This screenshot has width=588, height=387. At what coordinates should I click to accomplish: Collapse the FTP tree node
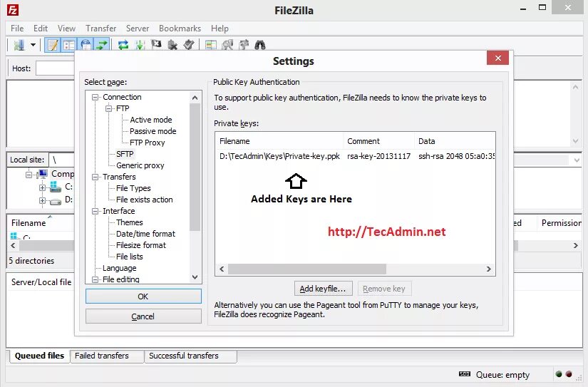coord(109,108)
